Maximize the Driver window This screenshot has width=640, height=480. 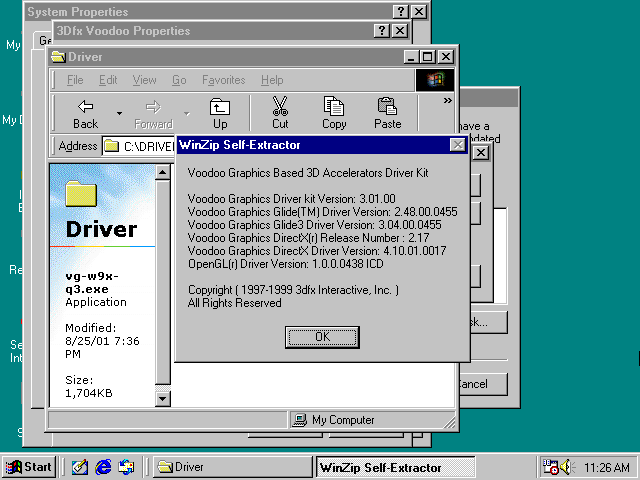427,57
